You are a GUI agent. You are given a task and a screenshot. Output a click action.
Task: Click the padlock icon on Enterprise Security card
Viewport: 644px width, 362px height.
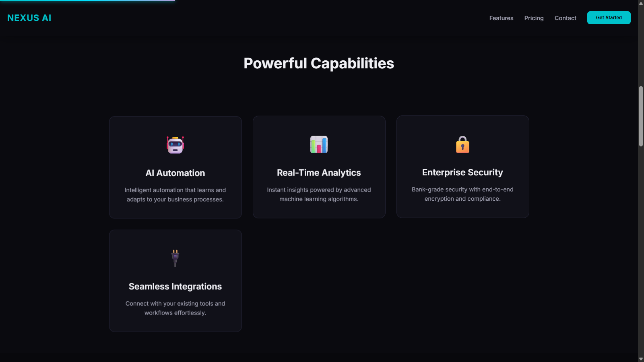(462, 145)
